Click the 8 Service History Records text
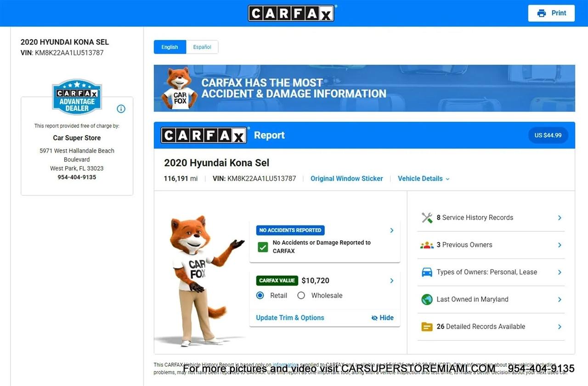Image resolution: width=588 pixels, height=386 pixels. pyautogui.click(x=475, y=218)
